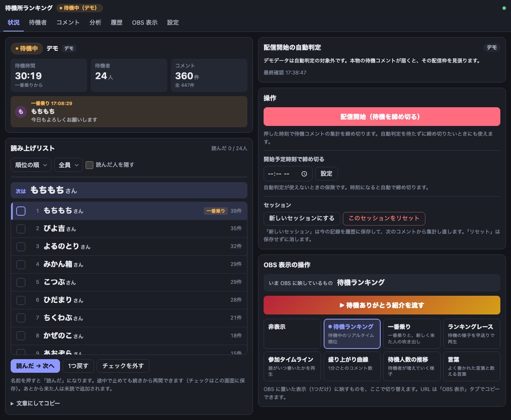Toggle the 読んだ人を隠す checkbox

click(x=89, y=165)
